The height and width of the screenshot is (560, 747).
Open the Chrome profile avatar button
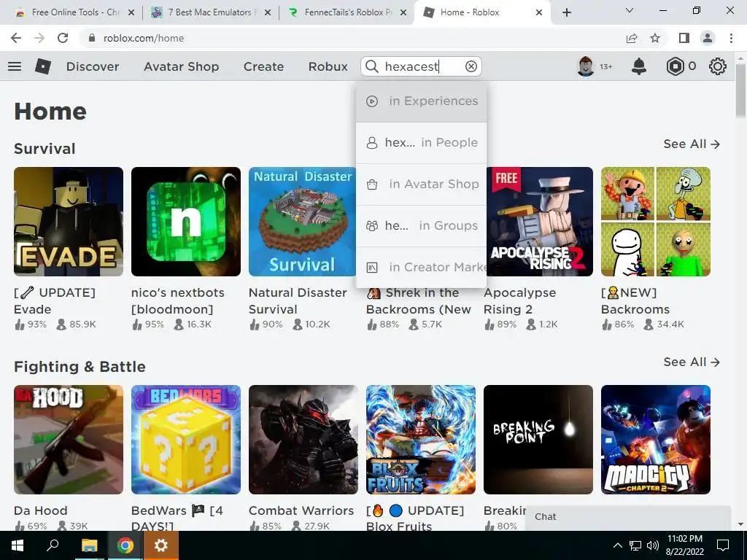coord(708,38)
